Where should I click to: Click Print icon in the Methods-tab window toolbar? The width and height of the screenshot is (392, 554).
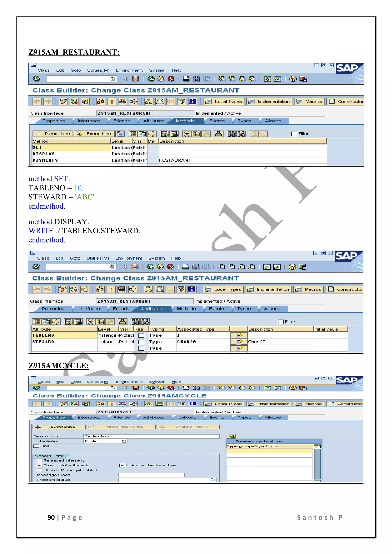[x=186, y=79]
